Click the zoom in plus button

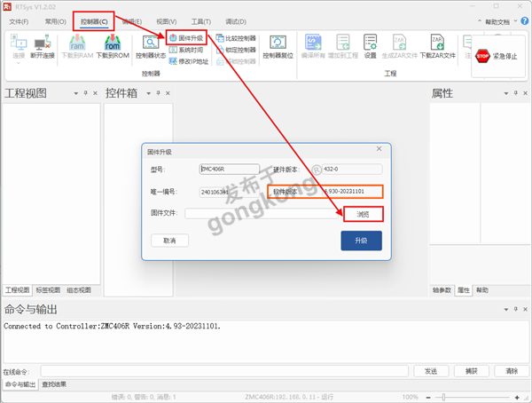pyautogui.click(x=517, y=397)
